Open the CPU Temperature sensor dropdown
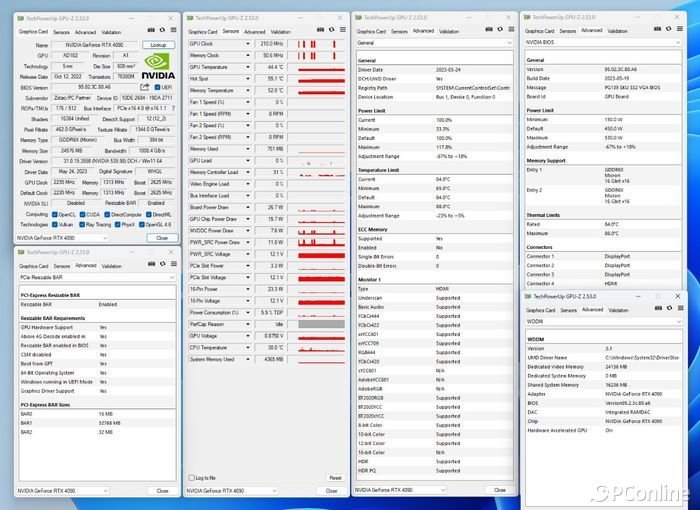The width and height of the screenshot is (700, 510). (x=248, y=347)
